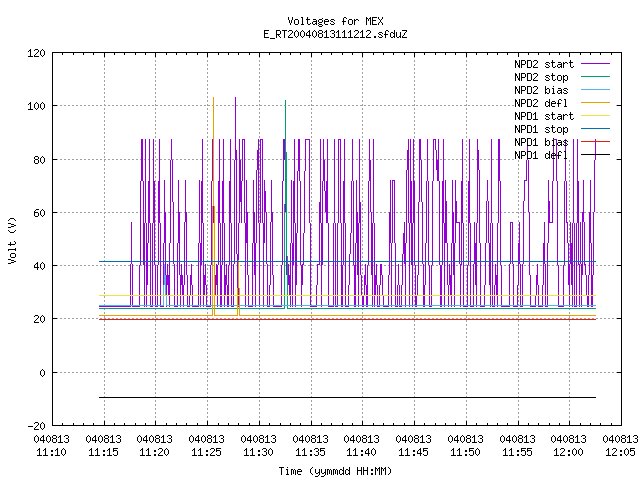The image size is (640, 480).
Task: Click the "NPD2 bias" legend label
Action: (541, 90)
